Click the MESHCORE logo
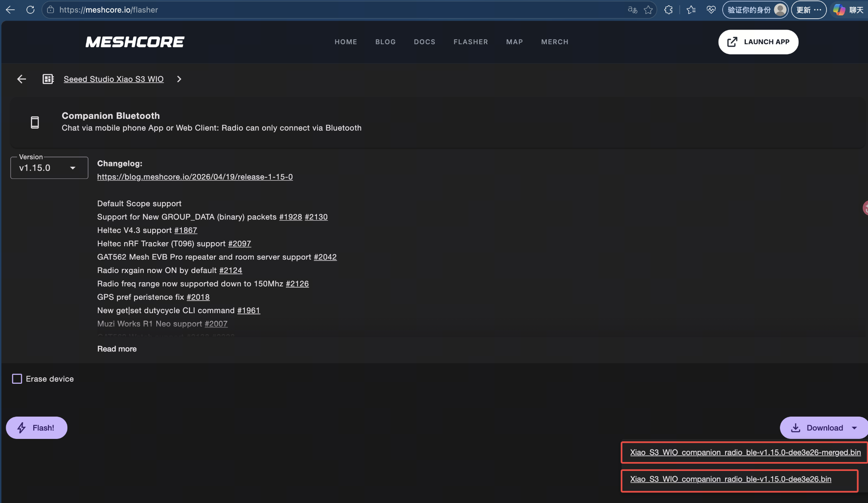The image size is (868, 503). (135, 42)
